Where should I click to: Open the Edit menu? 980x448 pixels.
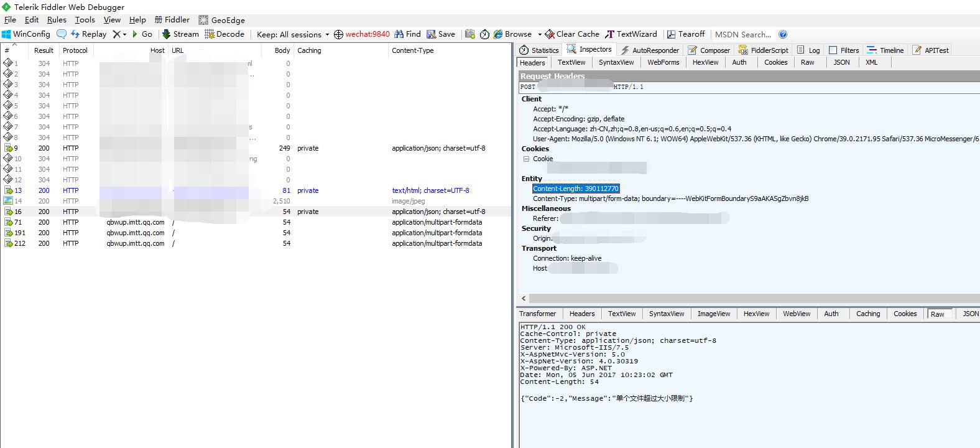(x=32, y=20)
